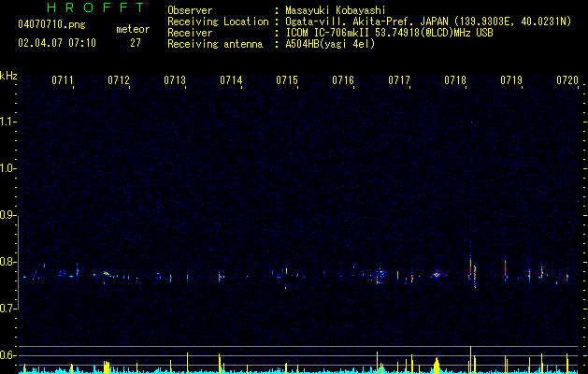Click the 0718 time marker
The image size is (588, 374).
[x=455, y=80]
